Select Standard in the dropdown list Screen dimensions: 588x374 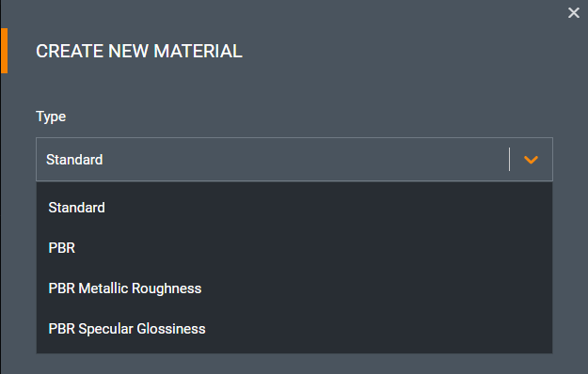(294, 208)
